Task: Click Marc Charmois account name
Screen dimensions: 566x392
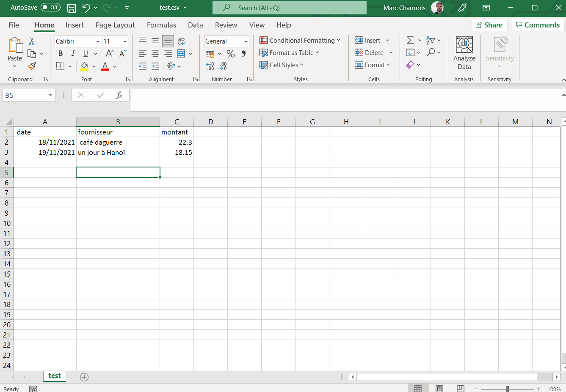Action: pyautogui.click(x=404, y=8)
